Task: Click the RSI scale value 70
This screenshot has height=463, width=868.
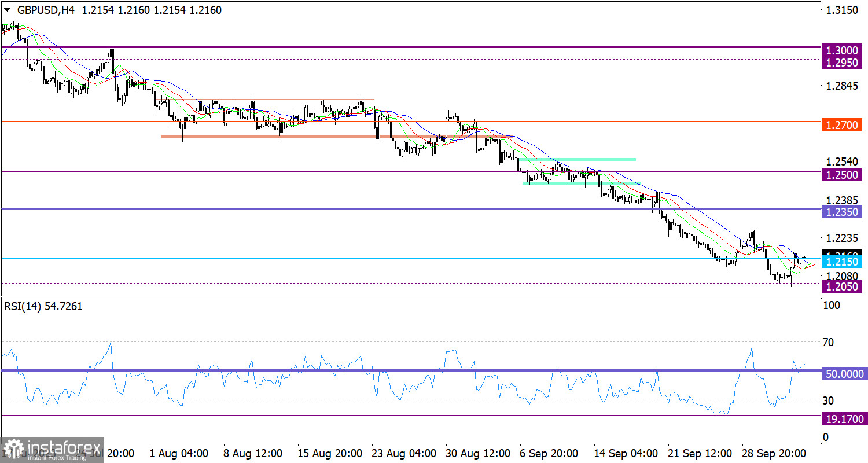Action: click(x=829, y=343)
